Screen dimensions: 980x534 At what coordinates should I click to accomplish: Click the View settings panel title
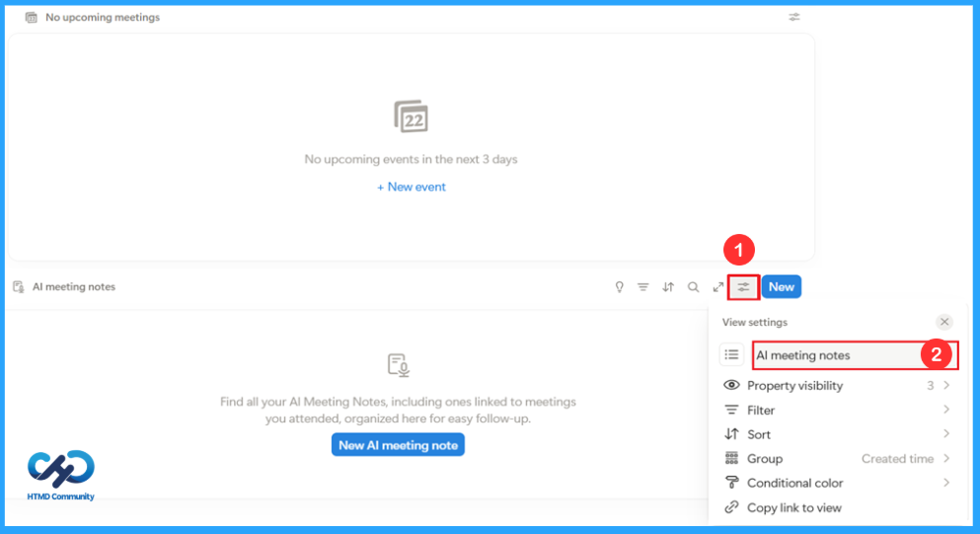[x=754, y=323]
